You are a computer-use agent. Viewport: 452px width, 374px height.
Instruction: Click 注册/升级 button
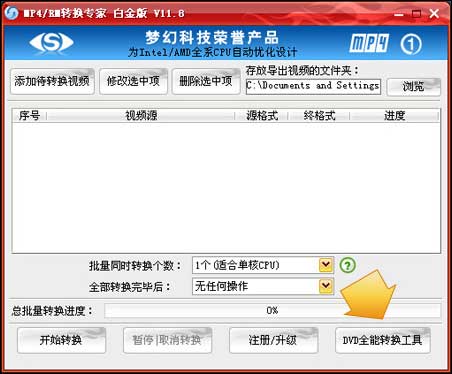(273, 340)
